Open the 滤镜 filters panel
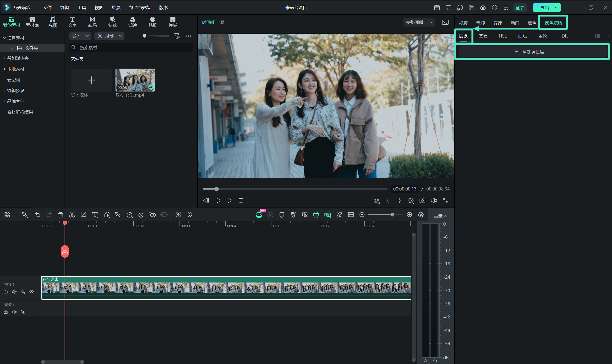 pos(132,22)
